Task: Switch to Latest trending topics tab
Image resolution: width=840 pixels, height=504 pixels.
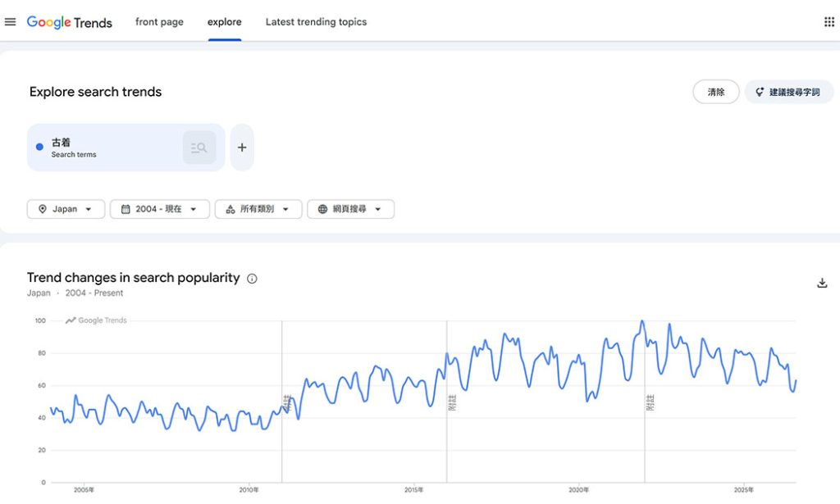Action: point(316,22)
